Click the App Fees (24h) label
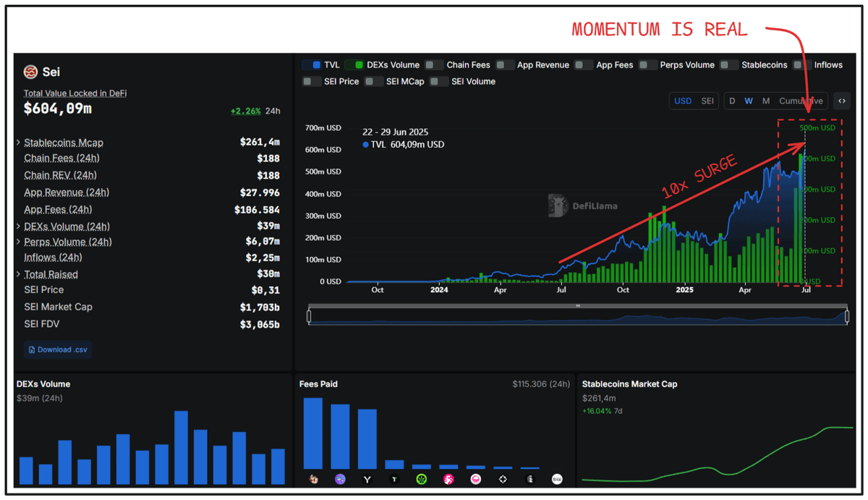The image size is (868, 500). click(x=58, y=210)
